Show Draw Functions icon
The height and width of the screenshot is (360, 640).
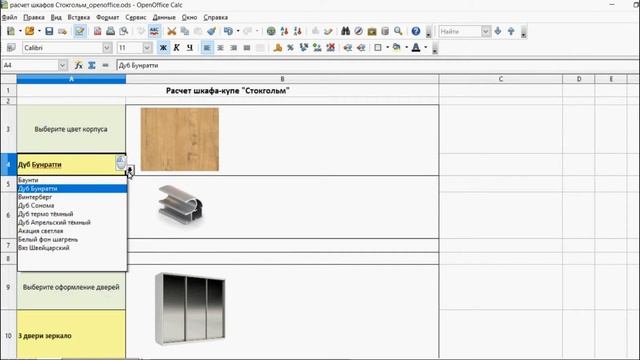(x=328, y=31)
